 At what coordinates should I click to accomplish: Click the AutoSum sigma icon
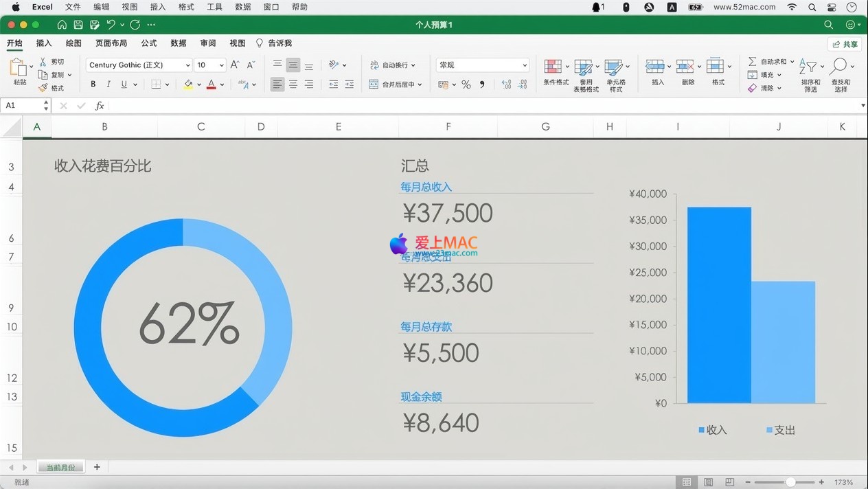tap(753, 62)
